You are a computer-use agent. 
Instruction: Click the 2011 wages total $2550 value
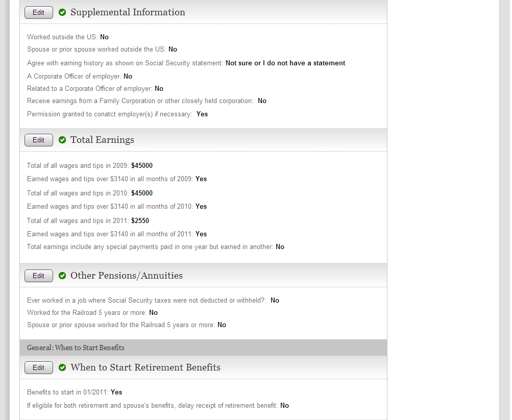pyautogui.click(x=140, y=221)
